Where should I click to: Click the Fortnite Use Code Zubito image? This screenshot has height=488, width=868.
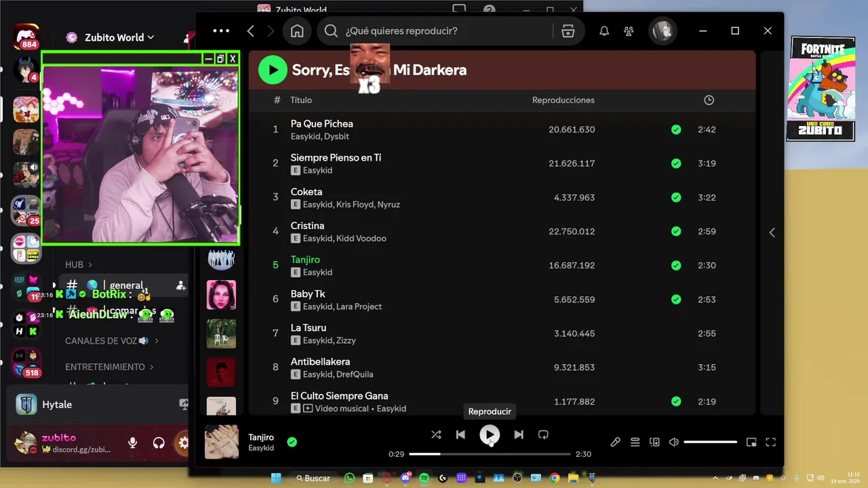point(821,89)
